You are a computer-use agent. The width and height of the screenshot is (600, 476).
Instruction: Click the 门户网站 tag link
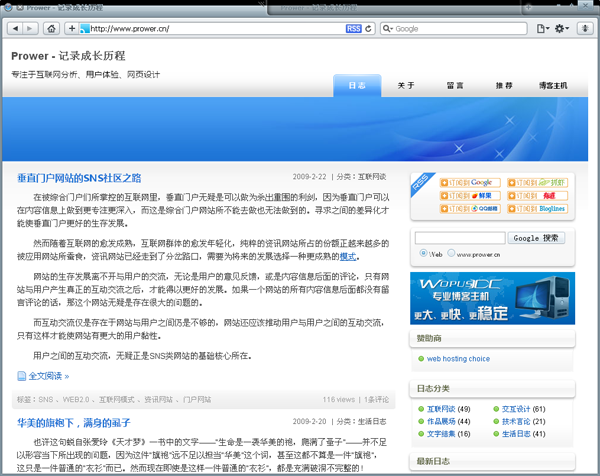197,399
